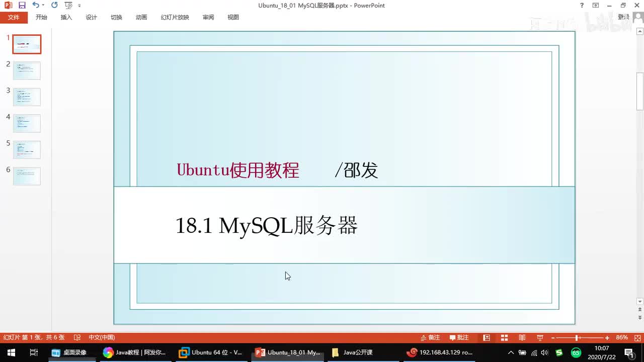Switch to the 审阅 ribbon tab
This screenshot has height=362, width=644.
click(208, 17)
